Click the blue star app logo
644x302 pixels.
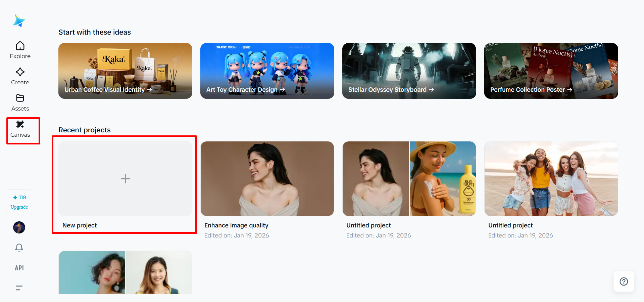[19, 21]
